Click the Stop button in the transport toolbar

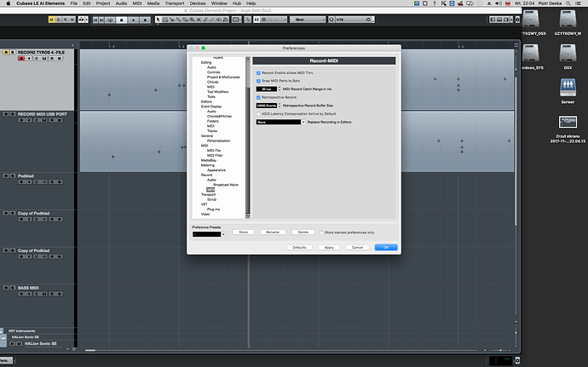pyautogui.click(x=121, y=20)
